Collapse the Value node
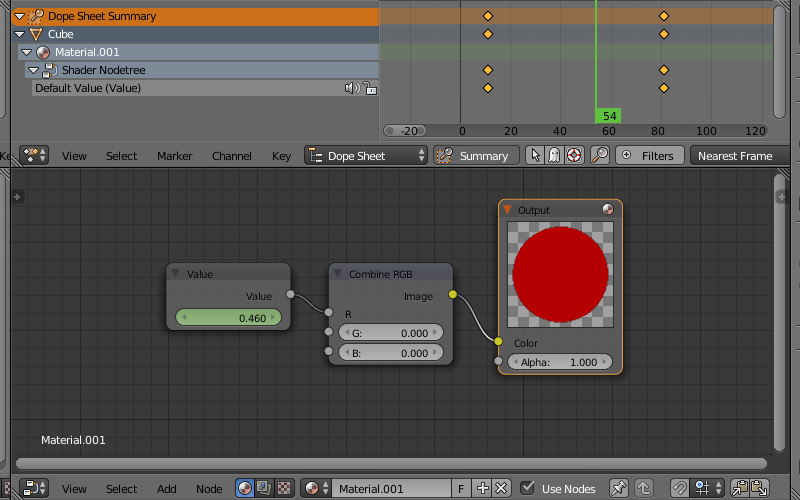 (x=175, y=273)
